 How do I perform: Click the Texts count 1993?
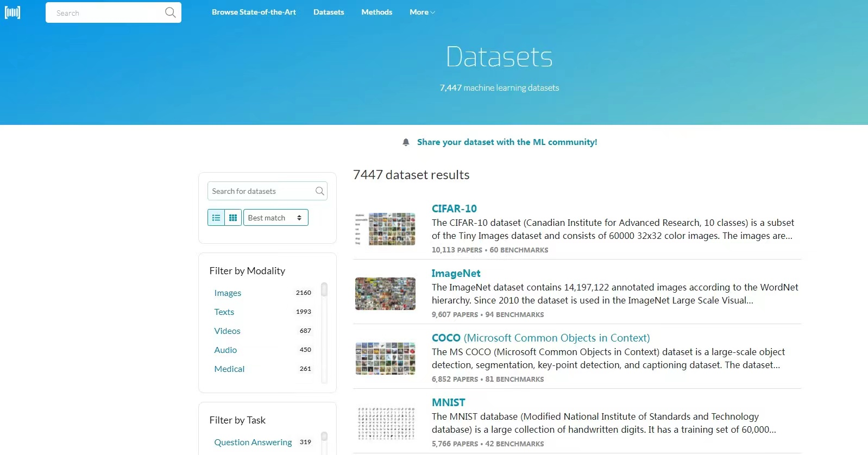pos(304,312)
